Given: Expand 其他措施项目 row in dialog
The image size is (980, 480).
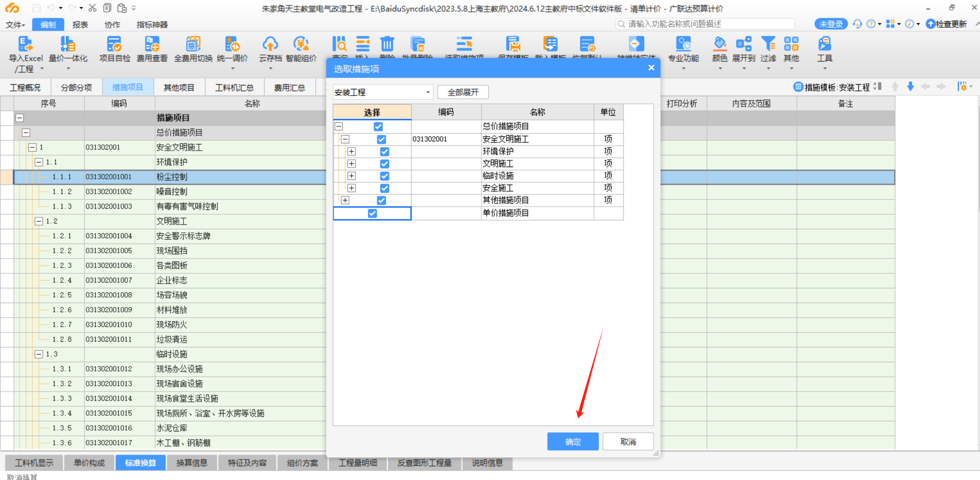Looking at the screenshot, I should [345, 200].
